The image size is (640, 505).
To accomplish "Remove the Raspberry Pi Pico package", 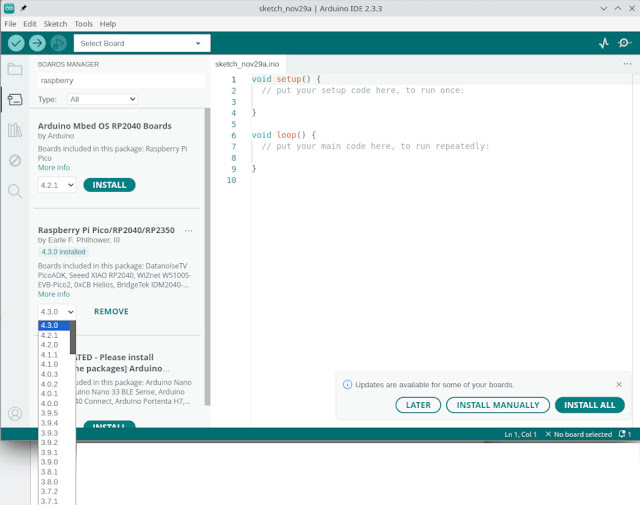I will point(111,311).
